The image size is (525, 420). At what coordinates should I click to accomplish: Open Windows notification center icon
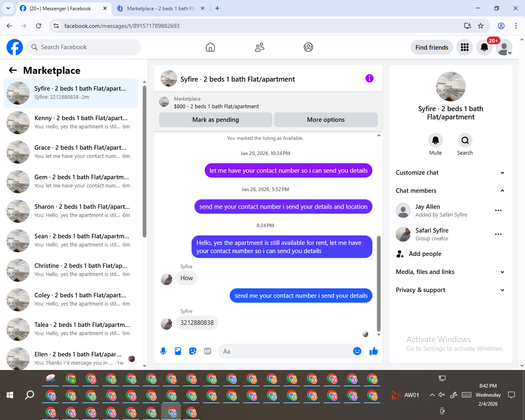point(511,395)
